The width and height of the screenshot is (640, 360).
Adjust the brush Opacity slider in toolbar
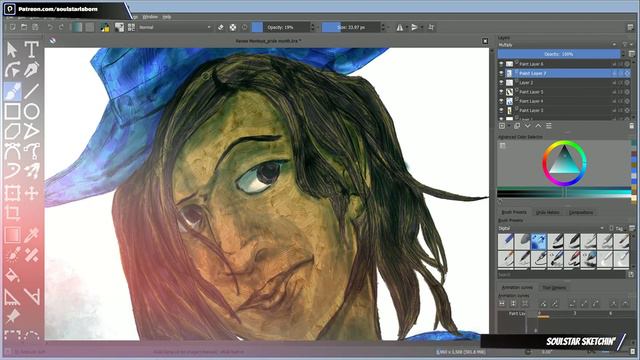point(280,27)
